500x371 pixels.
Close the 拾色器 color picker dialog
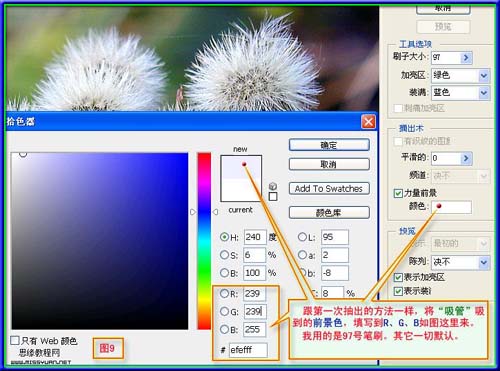tap(368, 122)
